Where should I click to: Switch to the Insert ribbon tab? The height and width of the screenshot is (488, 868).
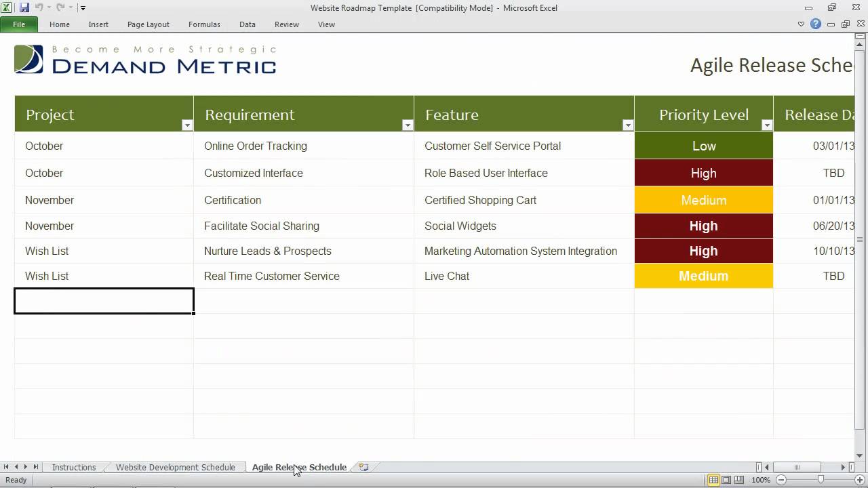coord(98,24)
